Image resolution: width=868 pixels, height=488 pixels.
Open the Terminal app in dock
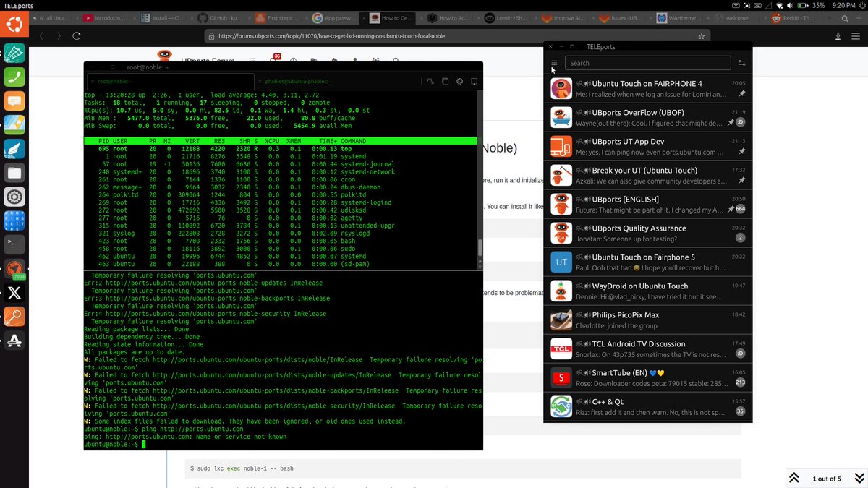[x=14, y=244]
